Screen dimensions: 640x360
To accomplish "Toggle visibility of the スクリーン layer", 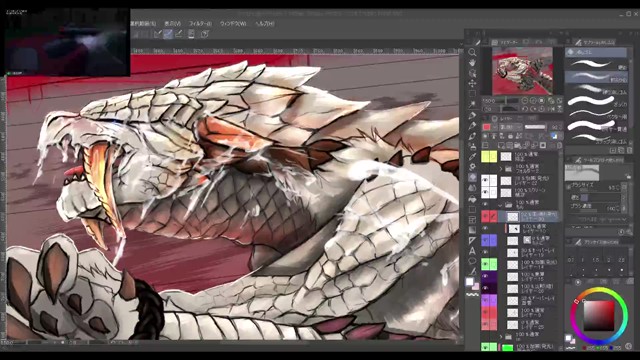I will pos(485,192).
